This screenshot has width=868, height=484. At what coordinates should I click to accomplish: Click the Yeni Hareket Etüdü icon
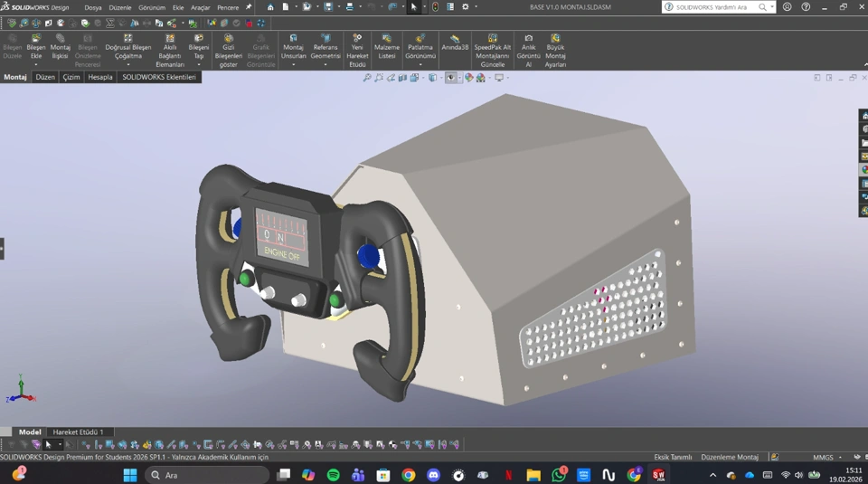click(x=357, y=40)
